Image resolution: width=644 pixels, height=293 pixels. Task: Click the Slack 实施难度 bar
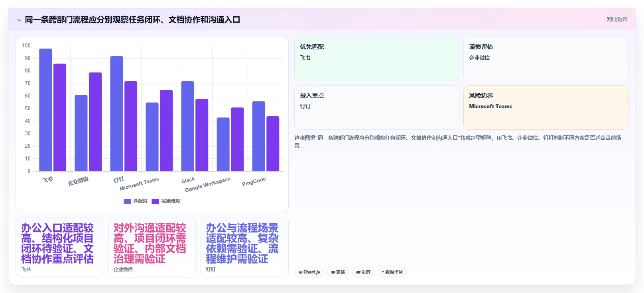(202, 135)
